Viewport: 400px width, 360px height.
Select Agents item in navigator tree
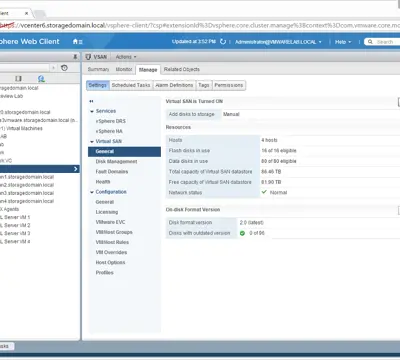10,209
